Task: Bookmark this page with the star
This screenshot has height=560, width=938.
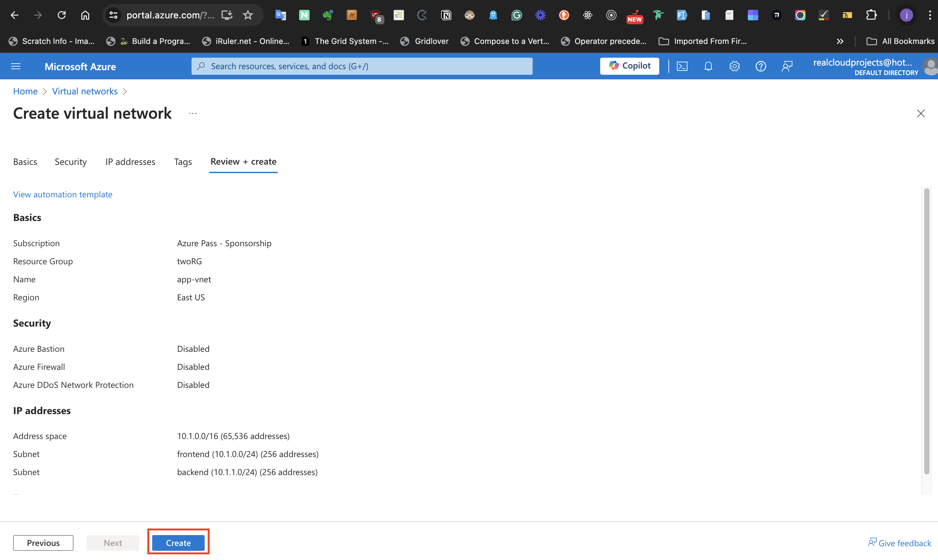Action: [x=248, y=15]
